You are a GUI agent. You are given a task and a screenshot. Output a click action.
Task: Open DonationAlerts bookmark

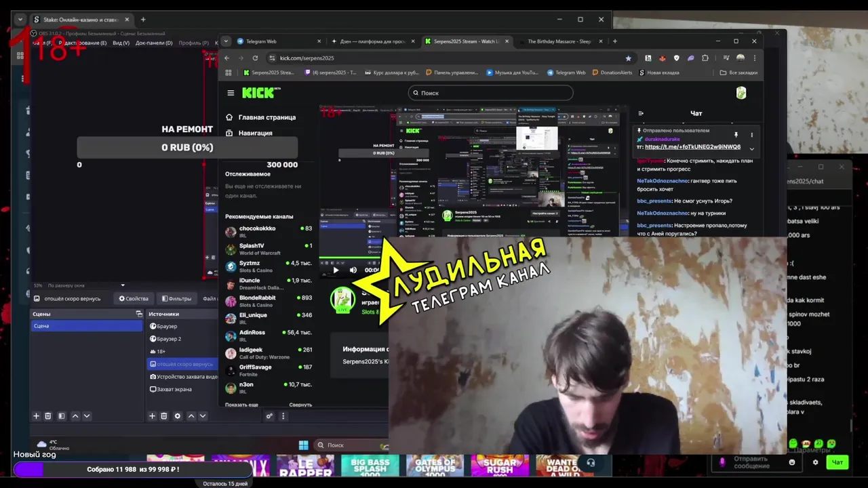612,73
